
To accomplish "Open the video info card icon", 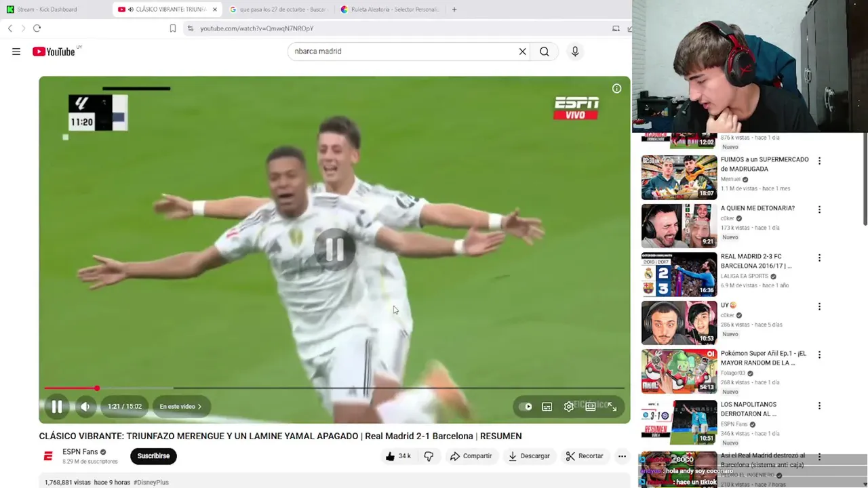I will coord(616,89).
